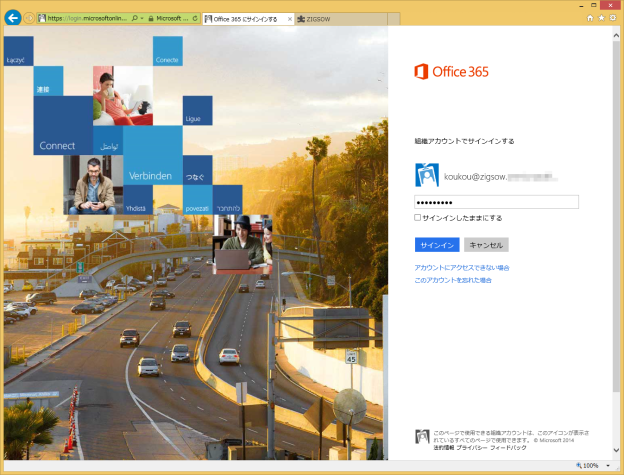This screenshot has height=475, width=624.
Task: Click the browser Forward arrow button
Action: click(x=29, y=18)
